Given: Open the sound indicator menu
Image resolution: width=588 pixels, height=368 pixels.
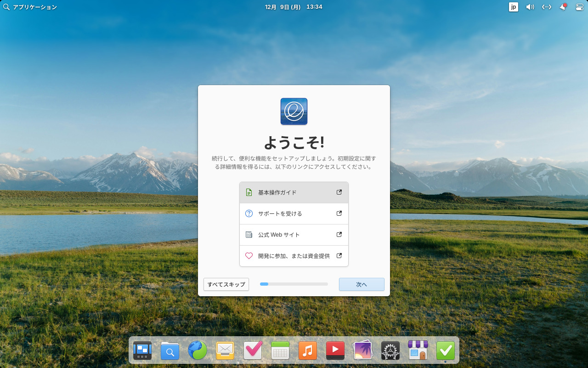Looking at the screenshot, I should (x=530, y=7).
